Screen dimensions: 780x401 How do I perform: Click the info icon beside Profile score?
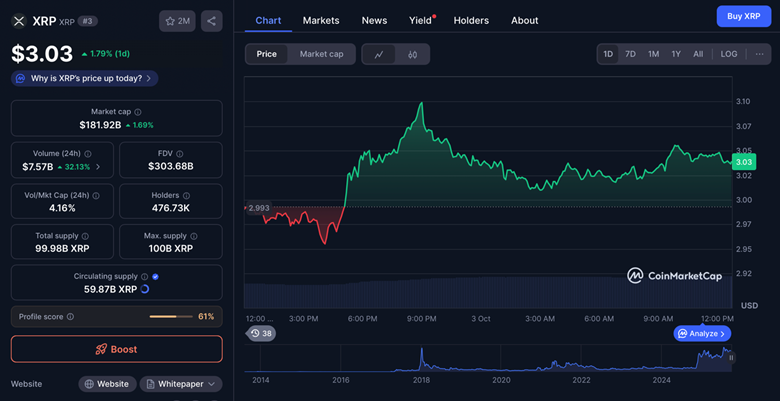click(70, 316)
